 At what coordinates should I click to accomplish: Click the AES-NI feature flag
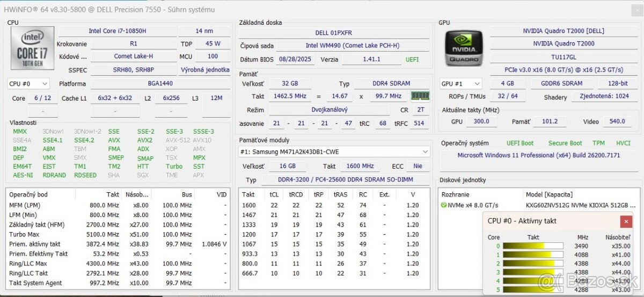point(23,175)
